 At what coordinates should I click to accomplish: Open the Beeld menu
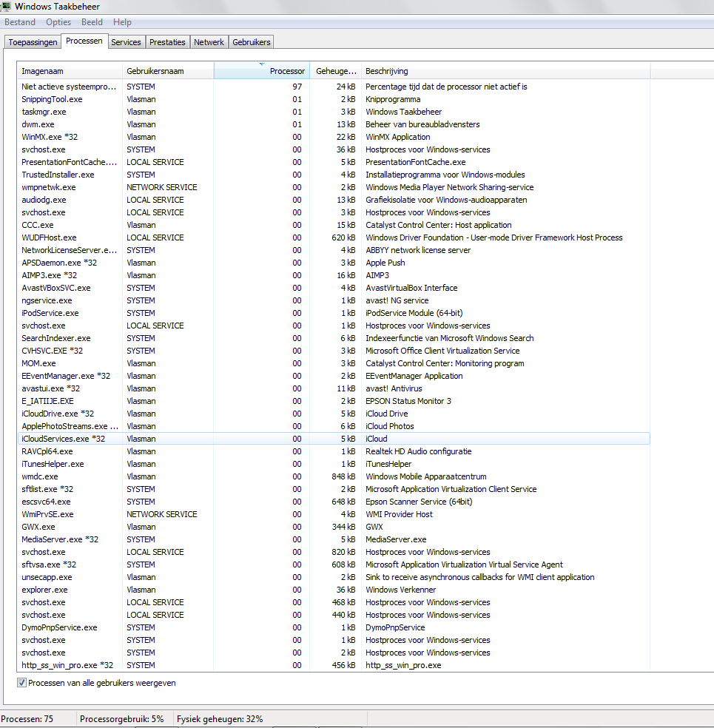point(92,22)
